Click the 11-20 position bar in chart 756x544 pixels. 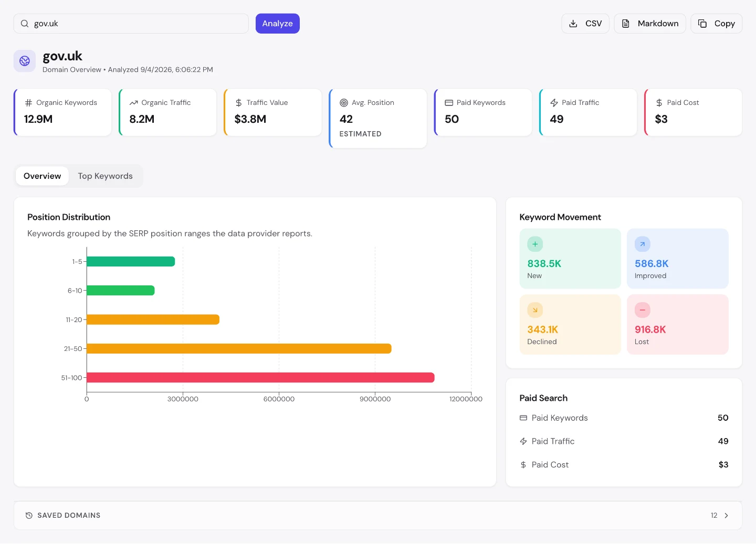tap(153, 319)
